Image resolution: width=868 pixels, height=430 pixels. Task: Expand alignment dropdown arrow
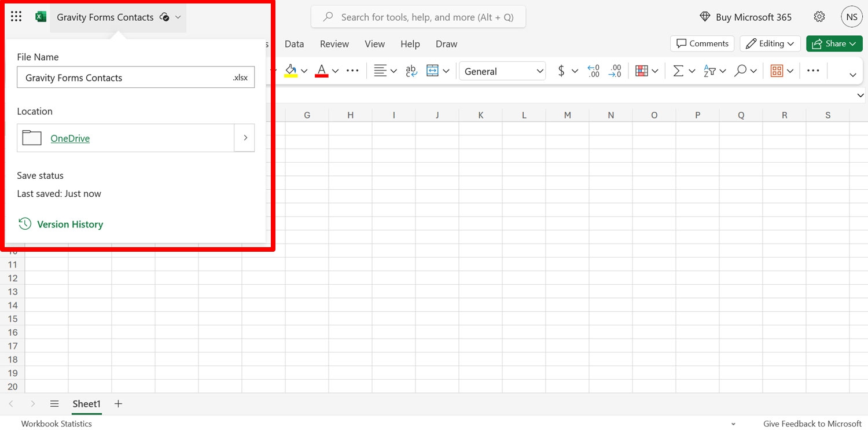pos(393,71)
